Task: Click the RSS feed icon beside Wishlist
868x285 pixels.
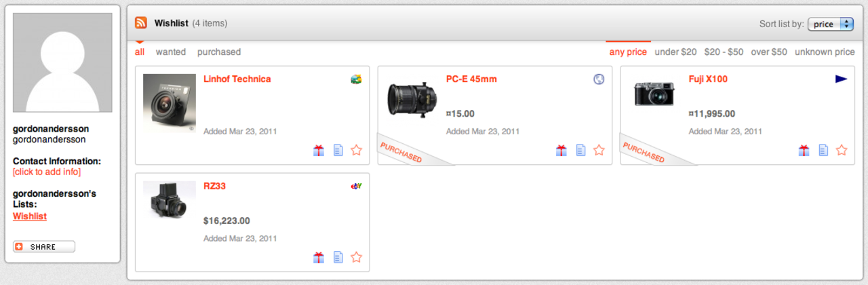Action: (141, 23)
